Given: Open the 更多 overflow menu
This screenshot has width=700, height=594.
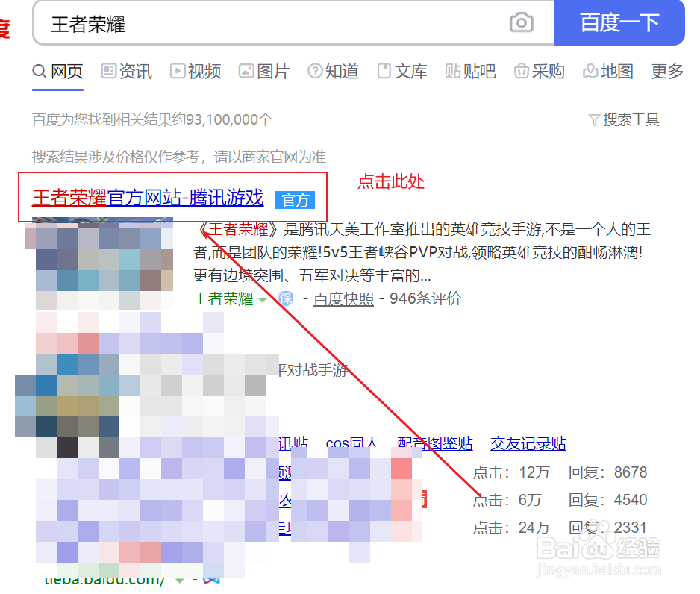Looking at the screenshot, I should (x=666, y=72).
